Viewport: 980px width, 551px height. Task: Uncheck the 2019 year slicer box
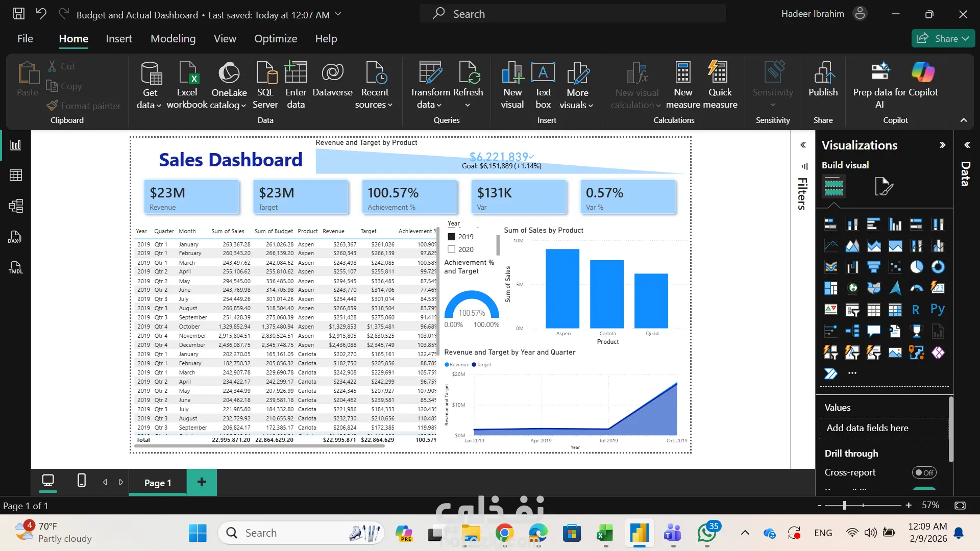click(452, 237)
